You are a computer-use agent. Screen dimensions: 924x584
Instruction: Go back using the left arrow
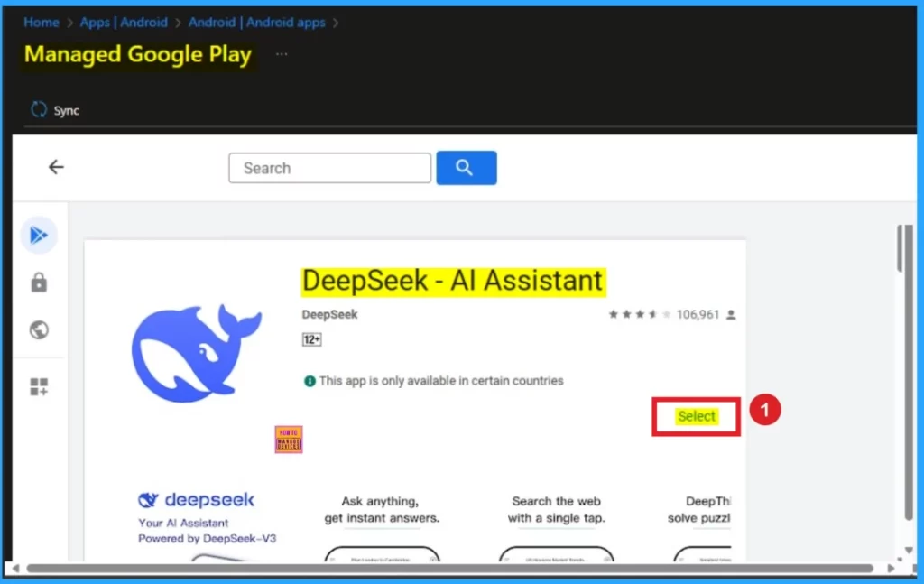pyautogui.click(x=56, y=167)
